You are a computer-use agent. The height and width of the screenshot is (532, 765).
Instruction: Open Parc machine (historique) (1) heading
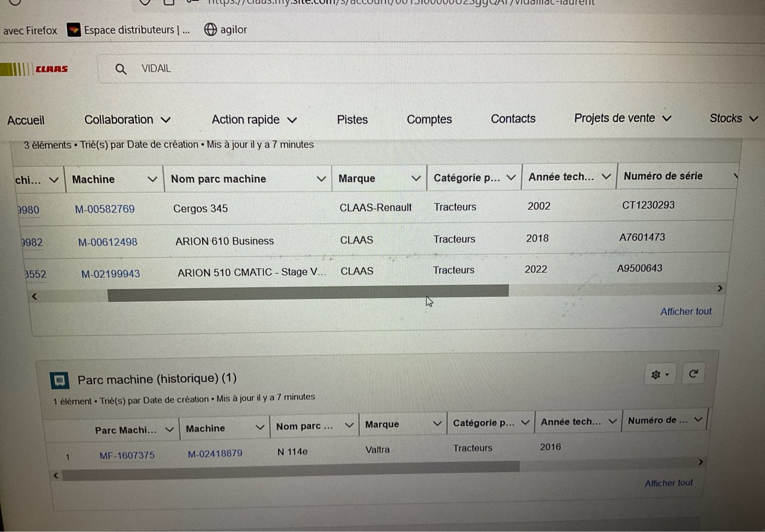[x=157, y=378]
